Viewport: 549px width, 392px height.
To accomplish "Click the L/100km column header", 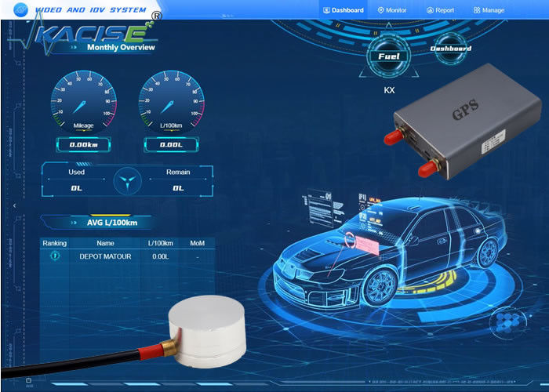I will [160, 243].
